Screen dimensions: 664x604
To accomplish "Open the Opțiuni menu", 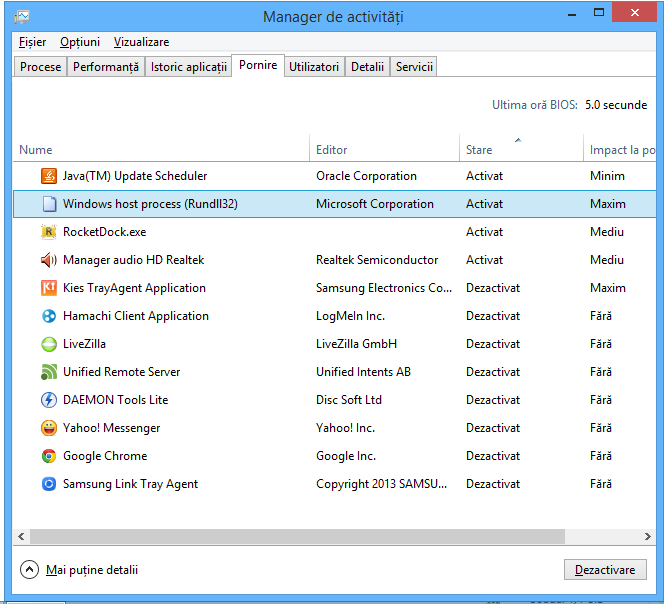I will (x=80, y=42).
